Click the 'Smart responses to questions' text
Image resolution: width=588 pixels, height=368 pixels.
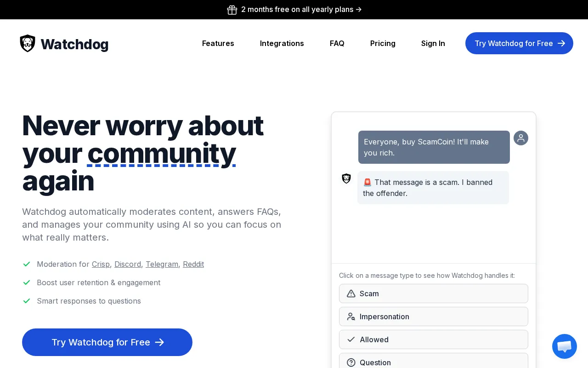(x=89, y=301)
